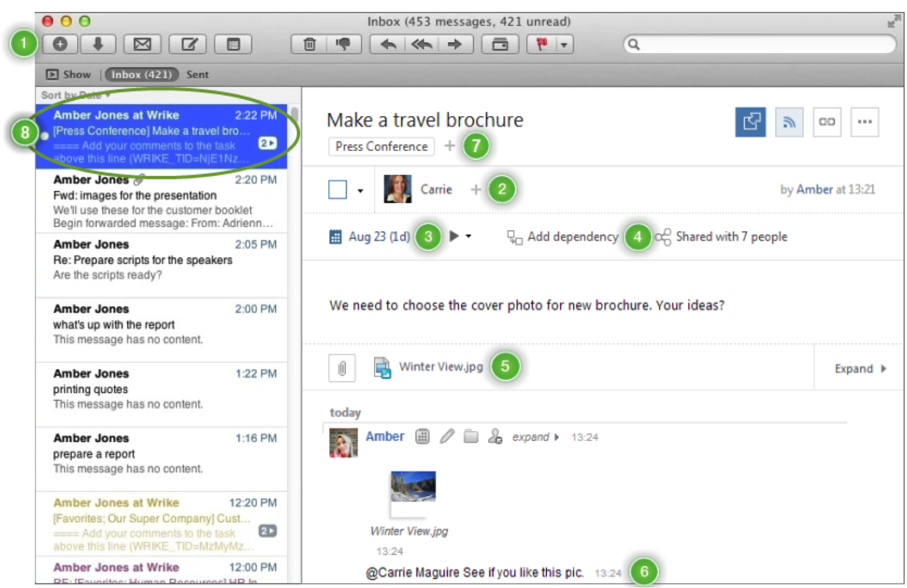The height and width of the screenshot is (588, 907).
Task: Click the paperclip icon next to Winter View.jpg
Action: point(341,368)
